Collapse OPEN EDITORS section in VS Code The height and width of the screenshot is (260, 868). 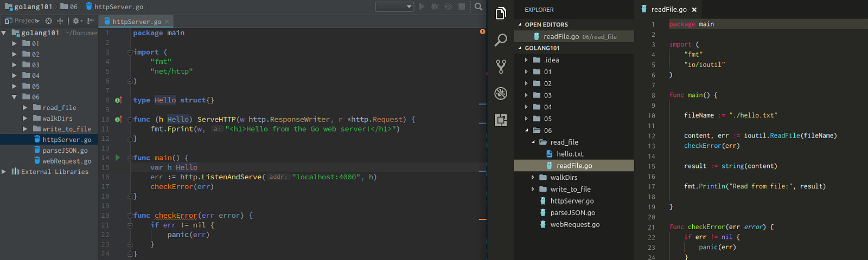click(520, 24)
